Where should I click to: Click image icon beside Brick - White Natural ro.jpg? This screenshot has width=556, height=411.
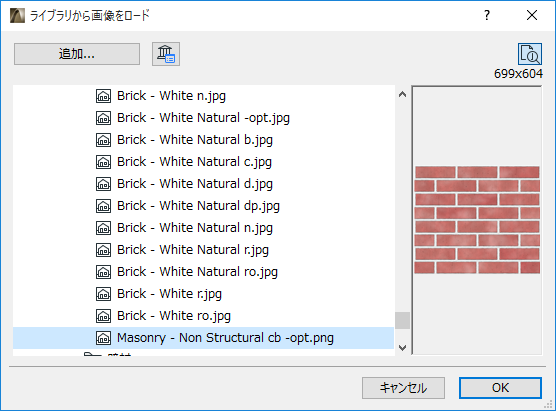pyautogui.click(x=103, y=272)
